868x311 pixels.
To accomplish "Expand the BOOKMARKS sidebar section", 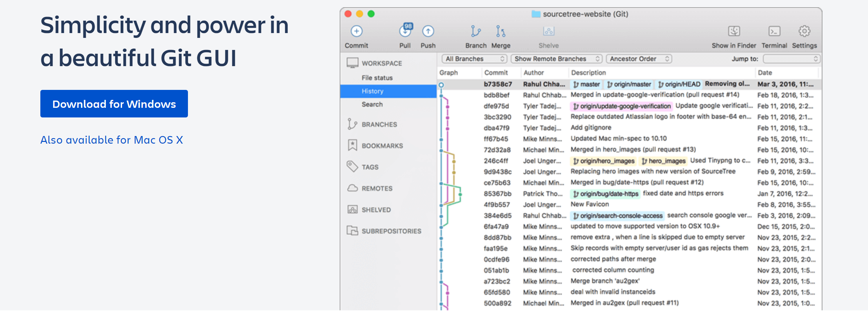I will coord(382,146).
